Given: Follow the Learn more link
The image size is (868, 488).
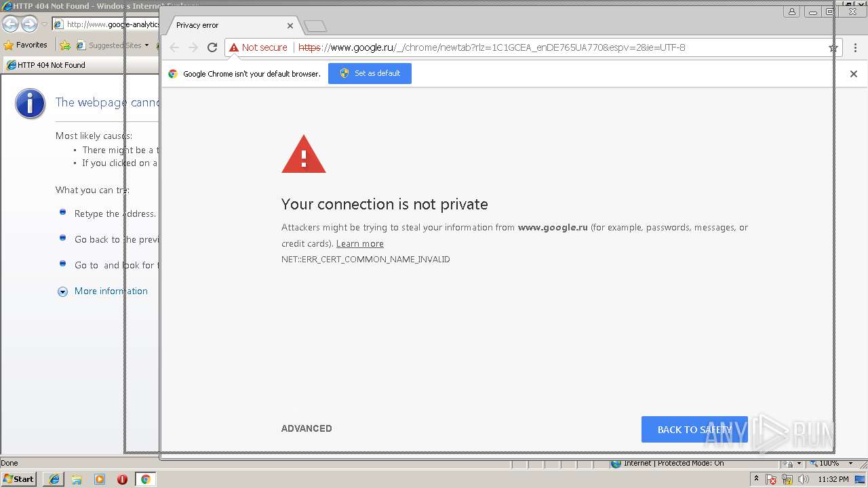Looking at the screenshot, I should pyautogui.click(x=360, y=243).
